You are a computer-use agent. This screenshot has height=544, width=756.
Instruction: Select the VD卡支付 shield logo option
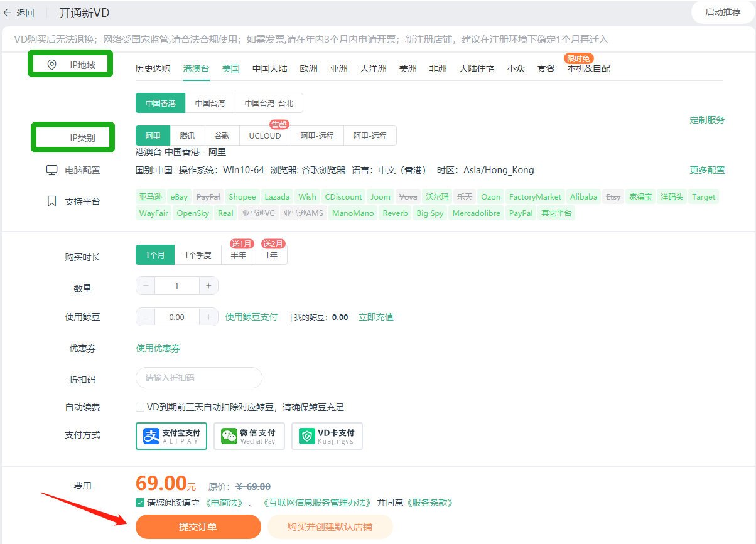[327, 436]
